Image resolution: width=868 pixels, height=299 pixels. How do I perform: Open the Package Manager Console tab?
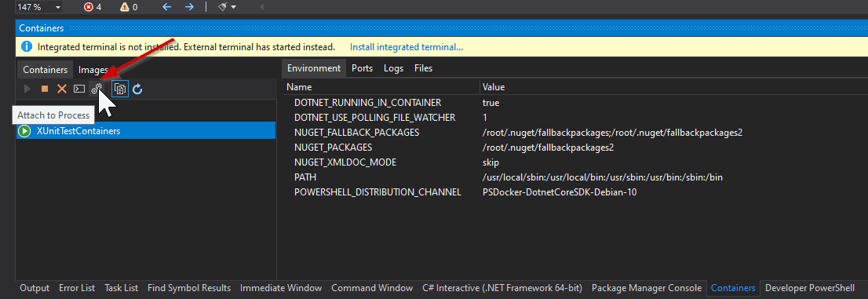pyautogui.click(x=647, y=288)
